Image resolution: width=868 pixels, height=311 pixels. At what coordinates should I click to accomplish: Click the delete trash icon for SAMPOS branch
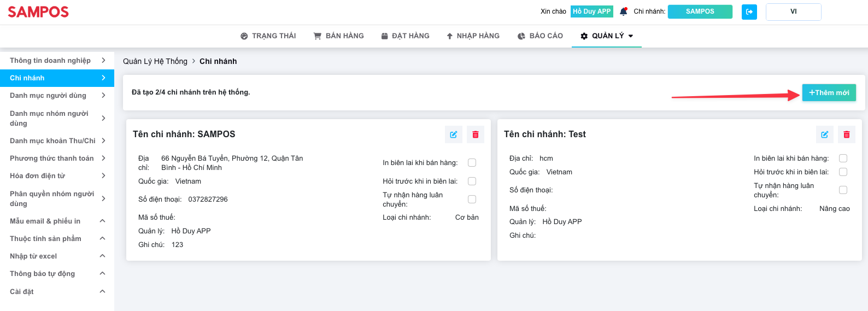click(x=476, y=134)
